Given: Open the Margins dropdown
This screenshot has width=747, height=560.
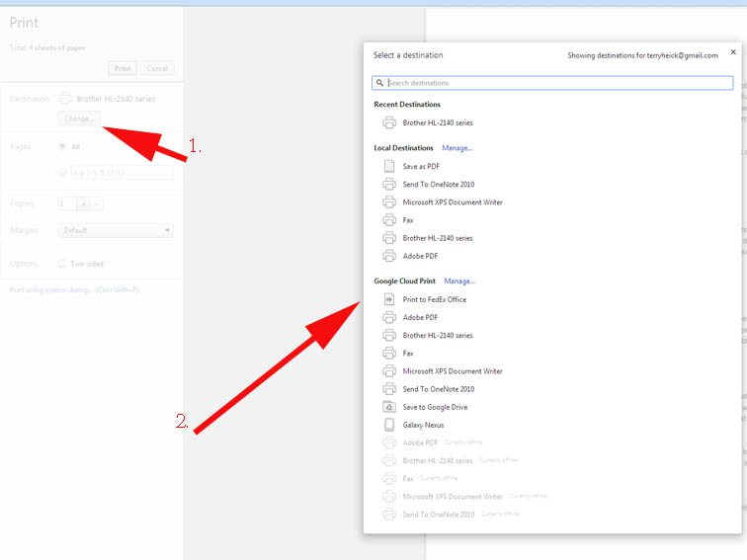Looking at the screenshot, I should pos(116,230).
